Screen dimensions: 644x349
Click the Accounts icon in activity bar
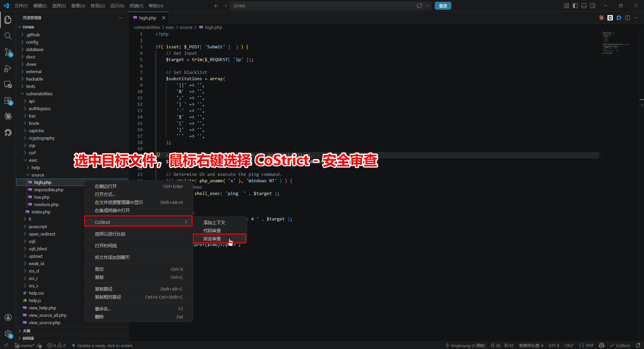pos(8,317)
